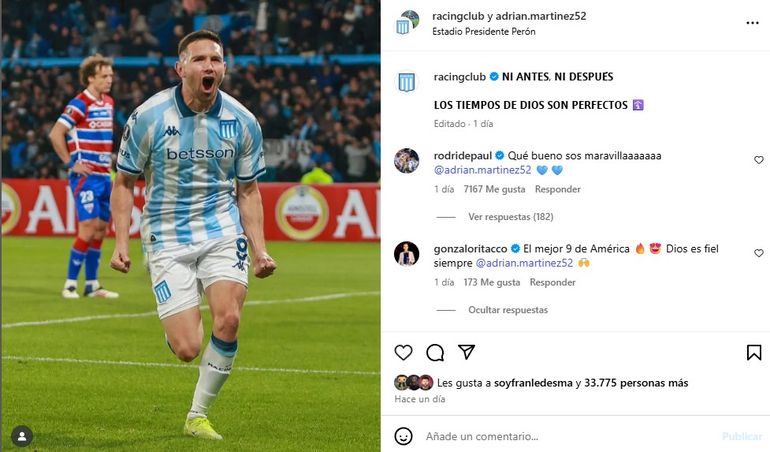Like the post with heart icon

click(x=403, y=352)
